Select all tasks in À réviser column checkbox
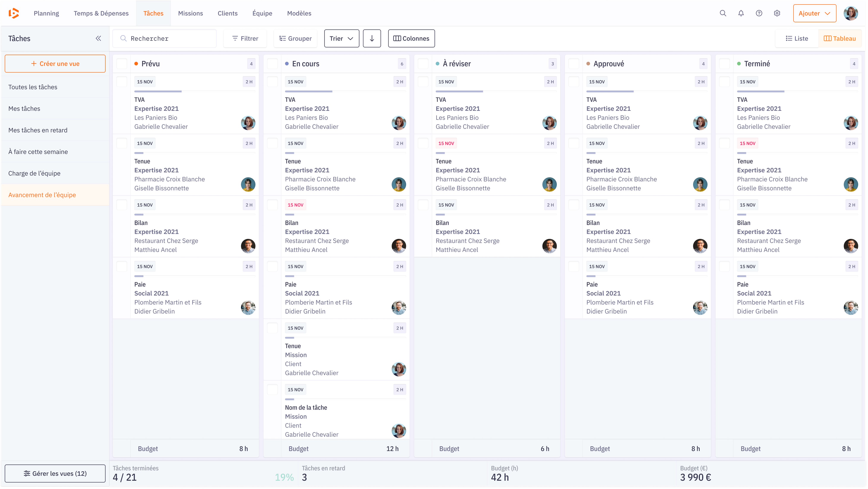Viewport: 868px width, 489px height. tap(423, 64)
